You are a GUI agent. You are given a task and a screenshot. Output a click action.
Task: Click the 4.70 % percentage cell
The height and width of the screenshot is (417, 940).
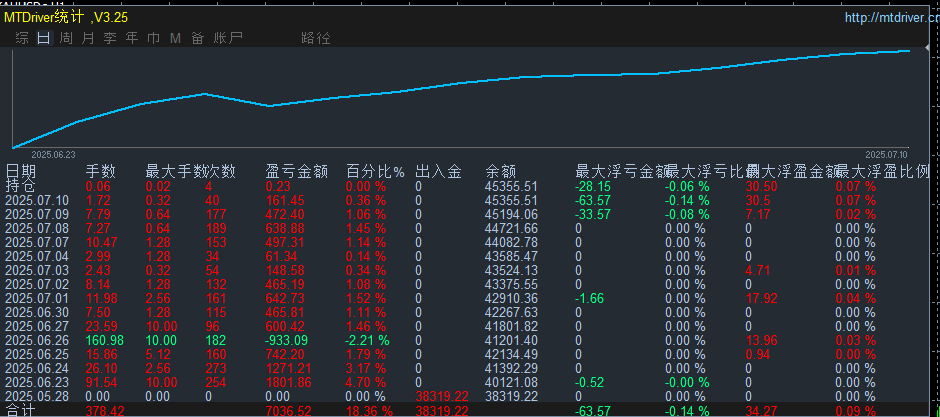pyautogui.click(x=366, y=382)
